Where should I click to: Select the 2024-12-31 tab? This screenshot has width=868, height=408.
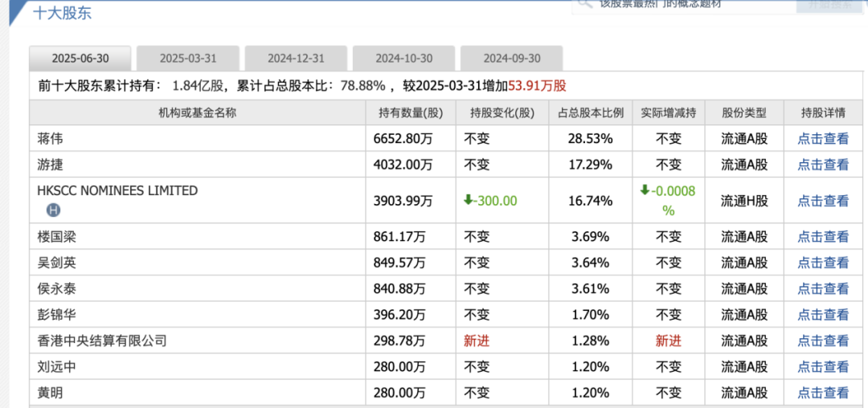coord(296,59)
